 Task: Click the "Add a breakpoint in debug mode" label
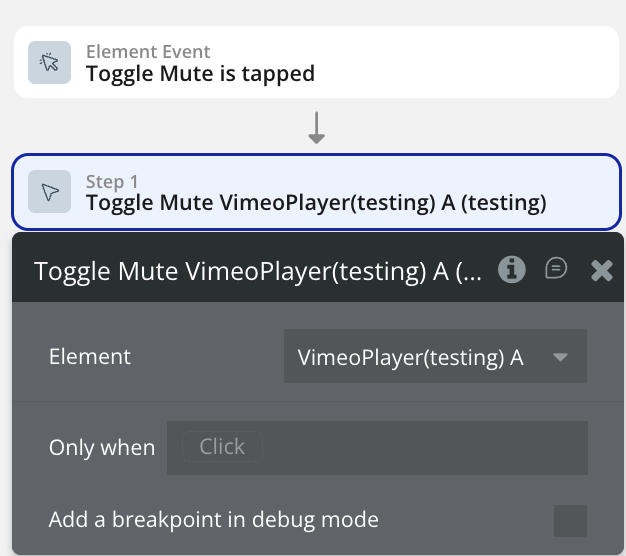[x=214, y=520]
